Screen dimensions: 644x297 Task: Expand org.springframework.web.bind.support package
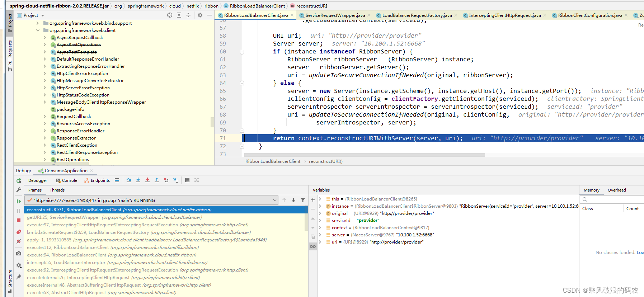click(38, 23)
